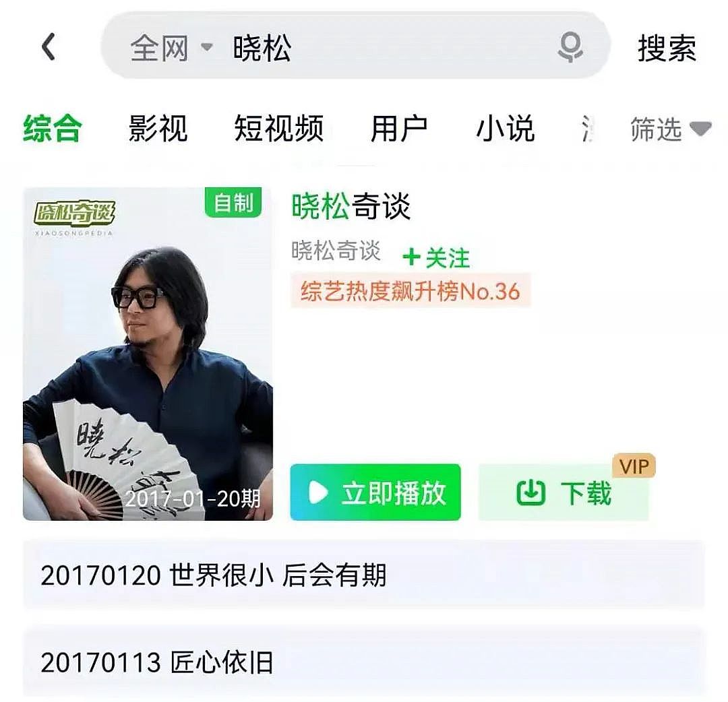Tap the back arrow icon
The image size is (728, 702).
click(49, 46)
